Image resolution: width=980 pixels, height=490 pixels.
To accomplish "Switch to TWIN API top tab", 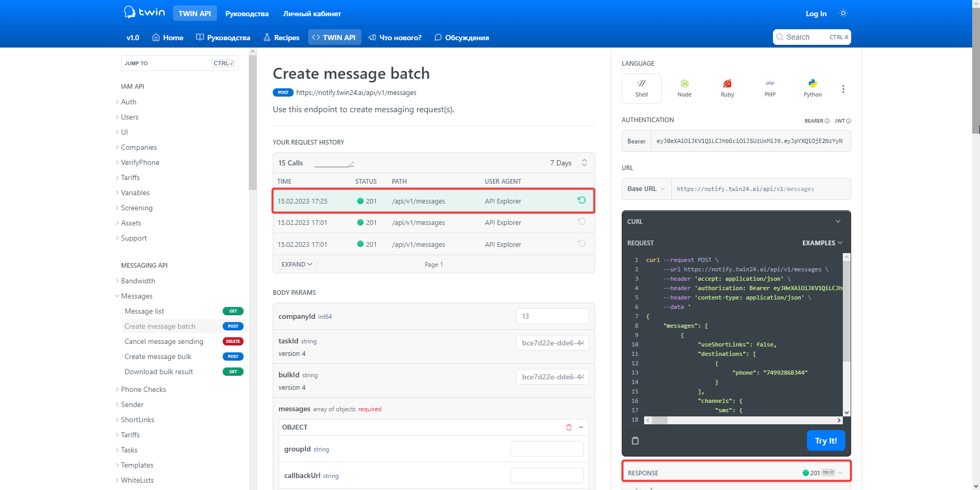I will click(x=195, y=14).
